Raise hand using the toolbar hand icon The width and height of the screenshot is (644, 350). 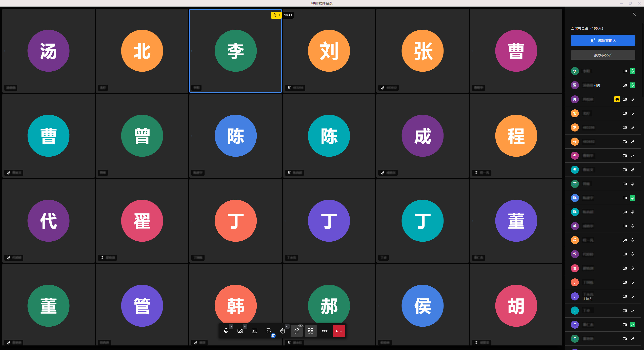coord(283,331)
